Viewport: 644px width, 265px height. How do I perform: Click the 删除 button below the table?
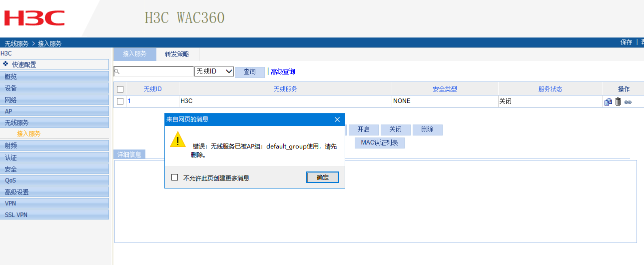click(x=428, y=129)
